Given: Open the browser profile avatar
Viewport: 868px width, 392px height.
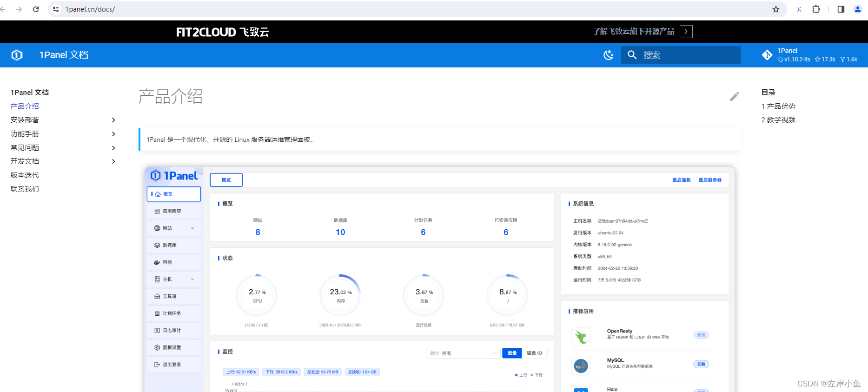Looking at the screenshot, I should (858, 9).
